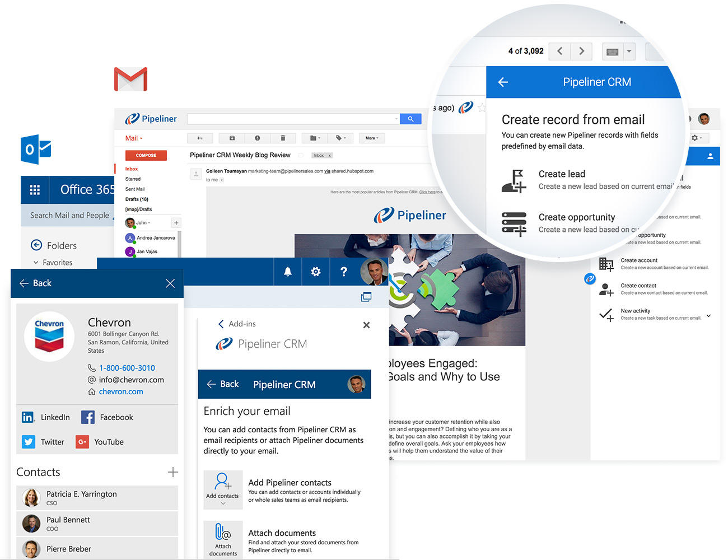
Task: Click Attach documents icon button
Action: click(223, 540)
